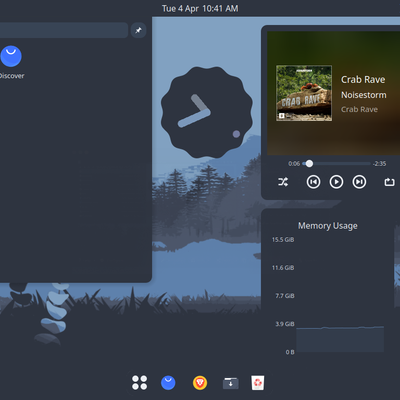Click the Noisestorm artist name
This screenshot has width=400, height=400.
[364, 95]
